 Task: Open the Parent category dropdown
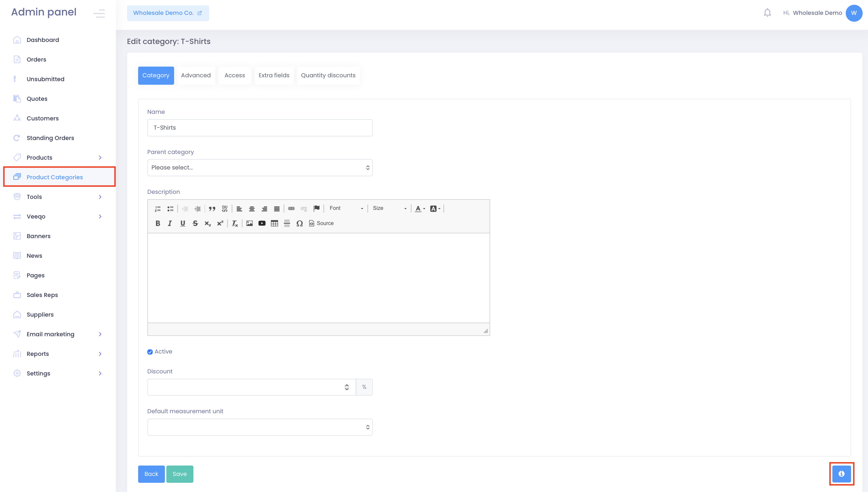click(x=260, y=168)
